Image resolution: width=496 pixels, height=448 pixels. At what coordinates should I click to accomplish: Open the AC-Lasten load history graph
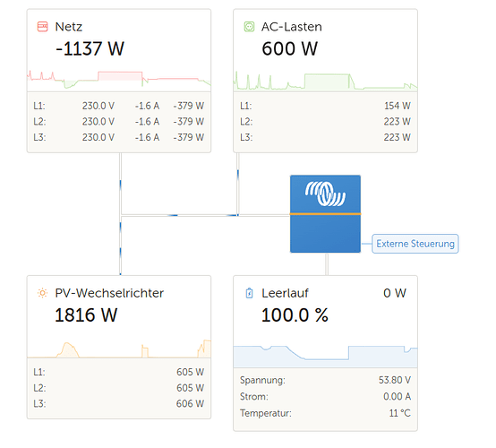pos(325,81)
